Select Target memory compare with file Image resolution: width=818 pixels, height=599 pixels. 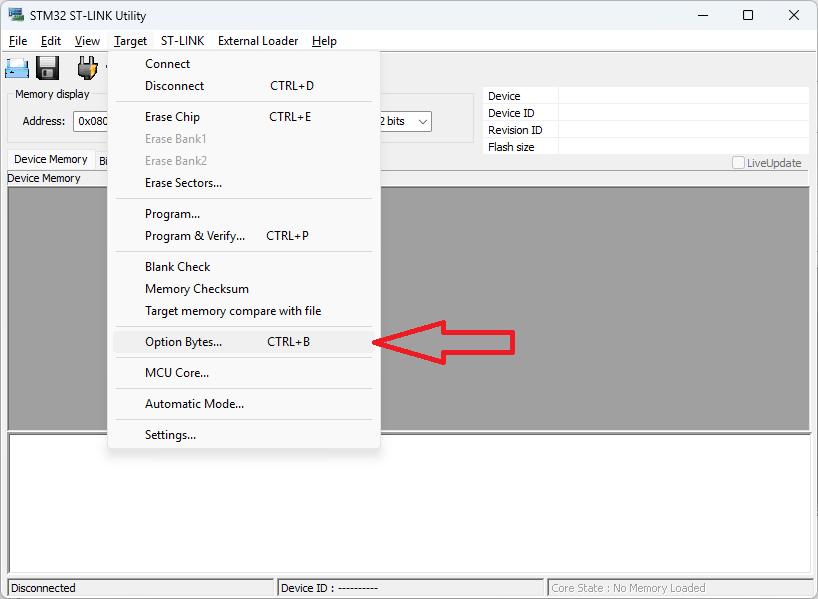[244, 311]
